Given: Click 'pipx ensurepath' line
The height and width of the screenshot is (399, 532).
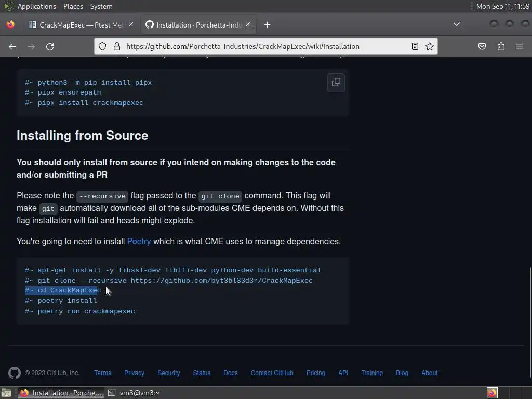Looking at the screenshot, I should tap(63, 92).
